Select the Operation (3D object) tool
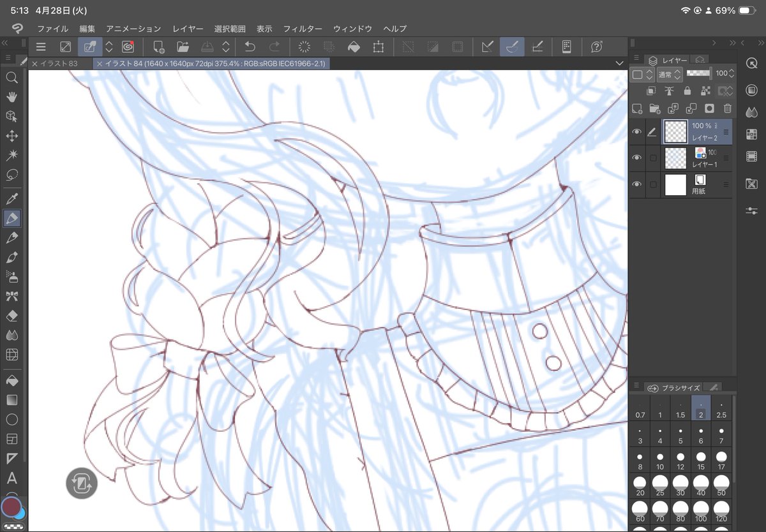The width and height of the screenshot is (766, 532). point(11,116)
